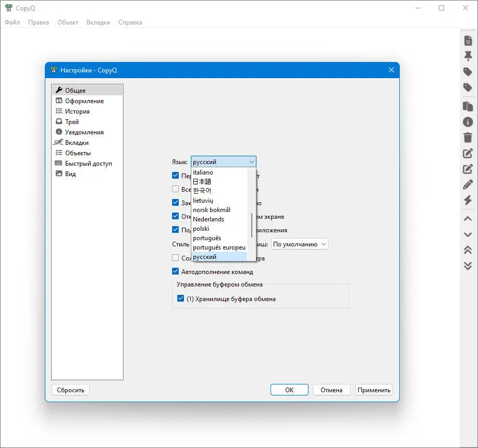Collapse the Язык language combo box
This screenshot has height=448, width=478.
tap(224, 161)
